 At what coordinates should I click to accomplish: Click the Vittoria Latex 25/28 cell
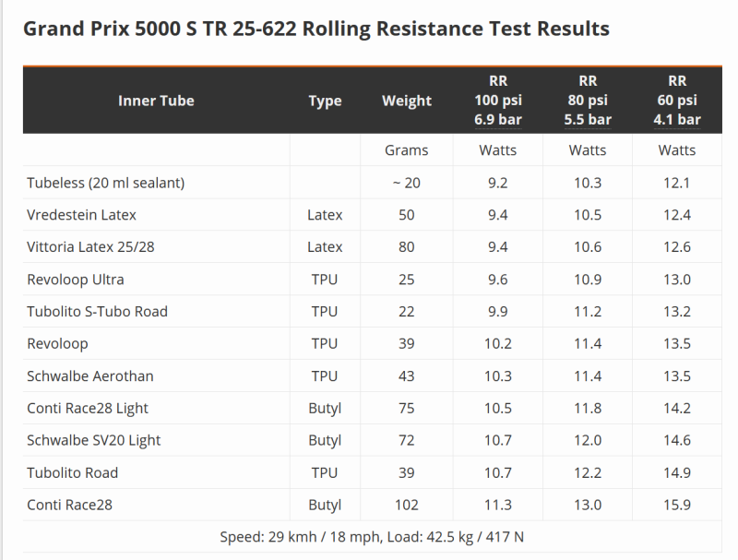point(92,247)
